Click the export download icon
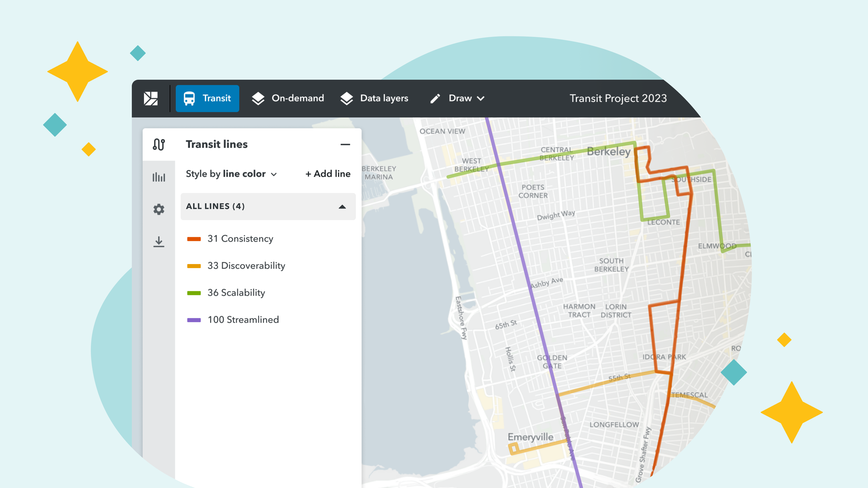Image resolution: width=868 pixels, height=488 pixels. (x=159, y=242)
